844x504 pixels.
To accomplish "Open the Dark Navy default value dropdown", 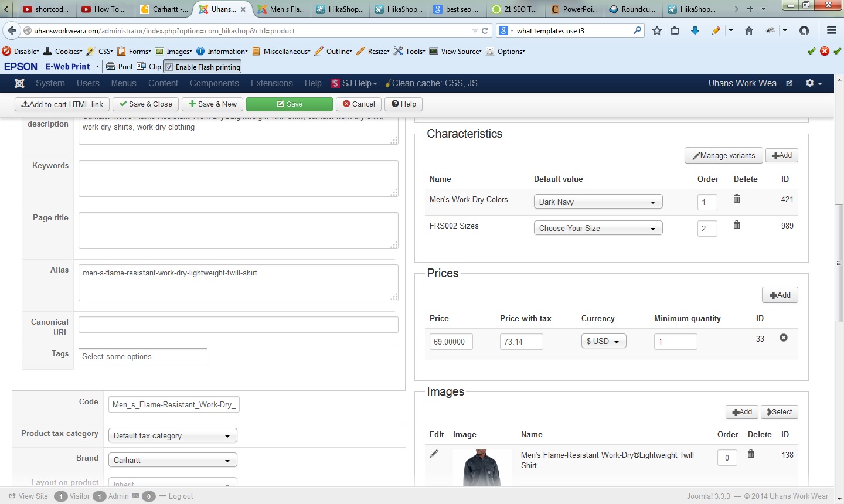I will (598, 202).
